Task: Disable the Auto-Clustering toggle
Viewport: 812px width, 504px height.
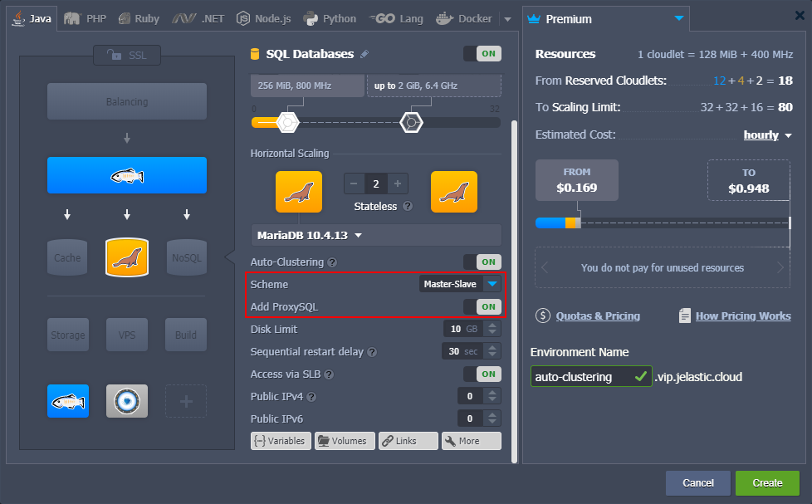Action: [482, 262]
